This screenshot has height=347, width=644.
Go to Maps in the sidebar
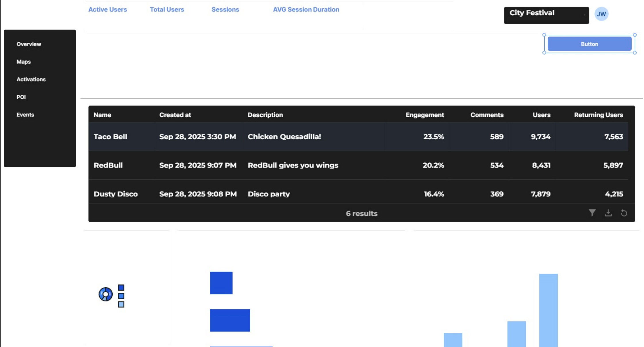[x=24, y=62]
